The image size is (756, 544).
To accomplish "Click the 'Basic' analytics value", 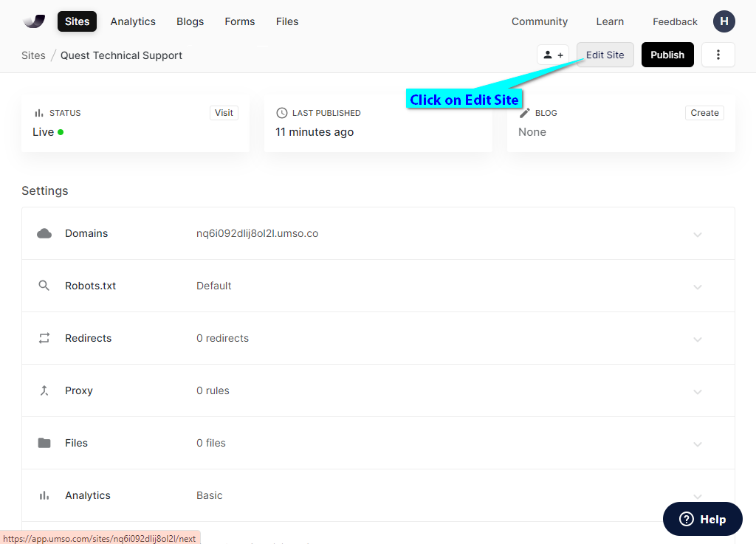I will tap(209, 495).
